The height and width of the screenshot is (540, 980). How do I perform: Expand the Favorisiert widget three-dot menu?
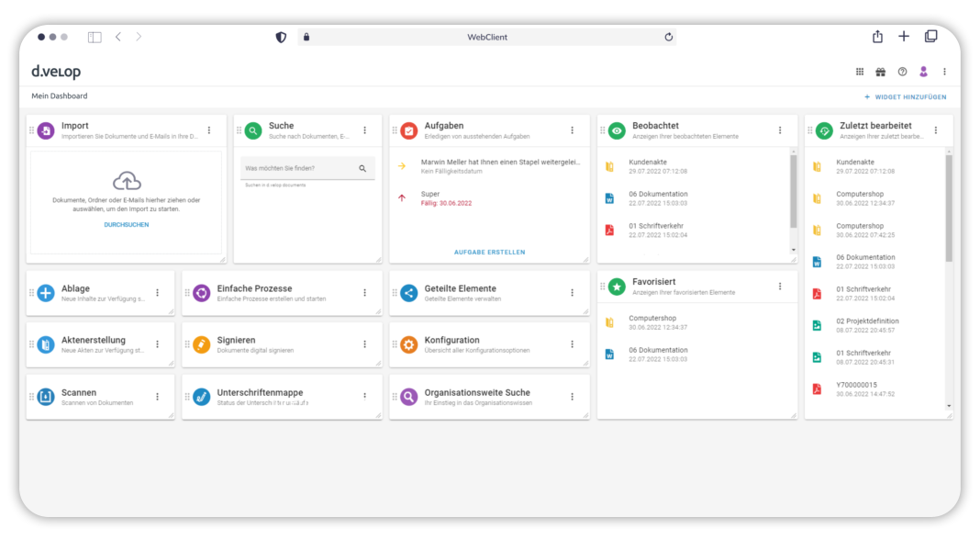pyautogui.click(x=780, y=287)
